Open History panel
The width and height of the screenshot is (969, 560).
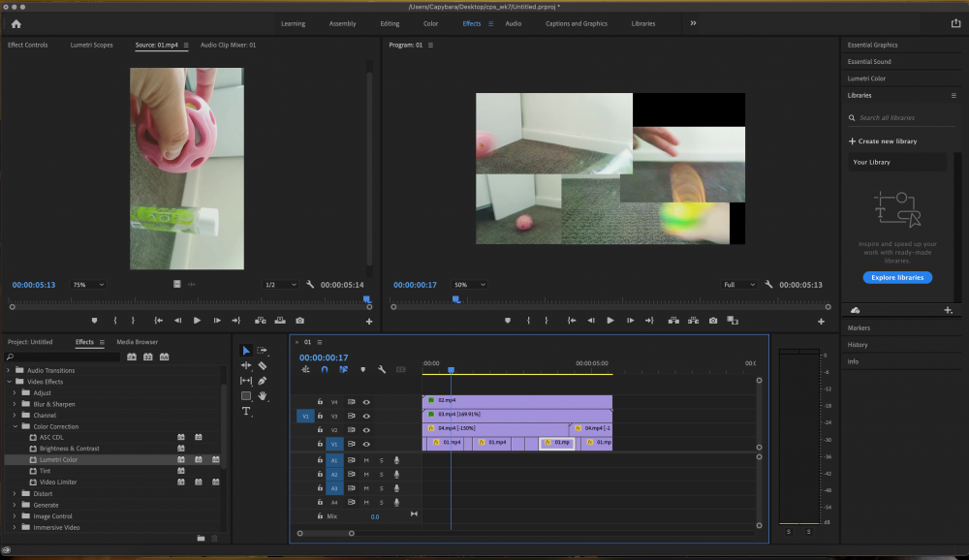pyautogui.click(x=858, y=345)
